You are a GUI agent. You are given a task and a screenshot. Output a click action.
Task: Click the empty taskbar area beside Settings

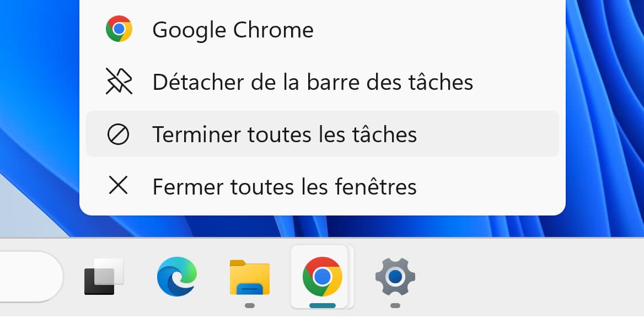(x=496, y=276)
